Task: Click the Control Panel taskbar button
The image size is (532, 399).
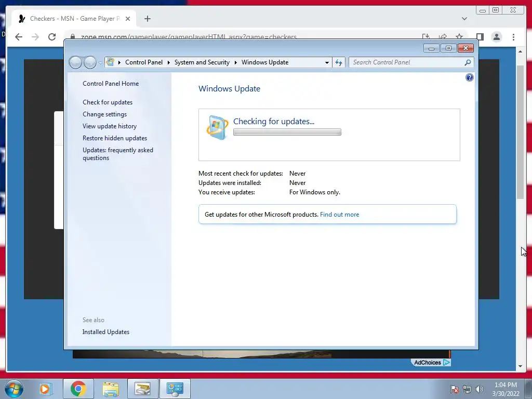Action: (x=175, y=389)
